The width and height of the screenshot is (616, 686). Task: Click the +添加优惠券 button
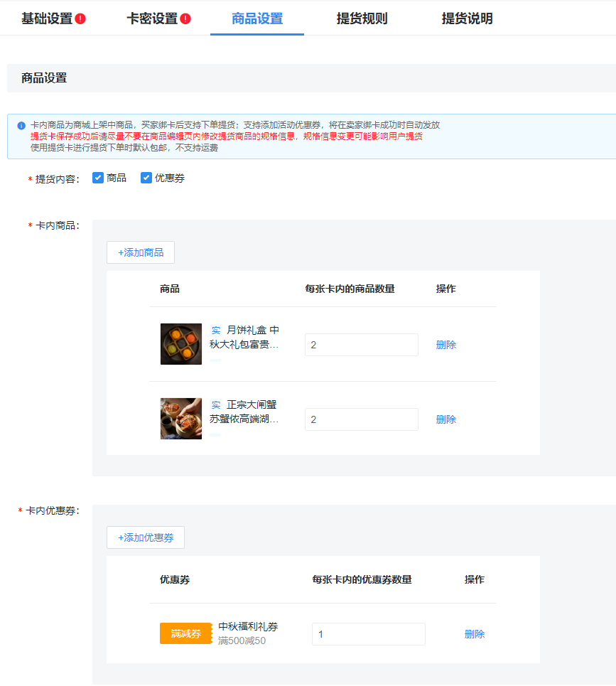[145, 537]
